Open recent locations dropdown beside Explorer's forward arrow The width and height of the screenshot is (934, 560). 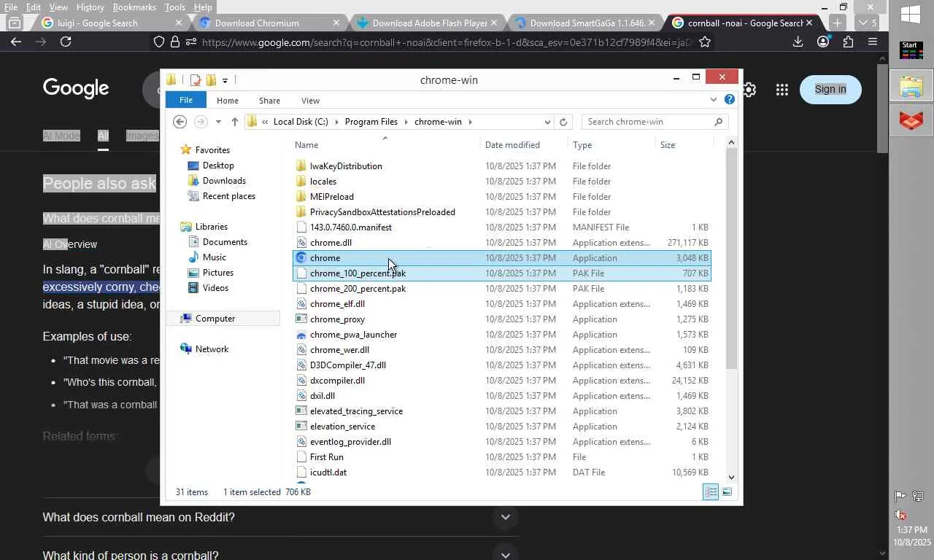(218, 122)
